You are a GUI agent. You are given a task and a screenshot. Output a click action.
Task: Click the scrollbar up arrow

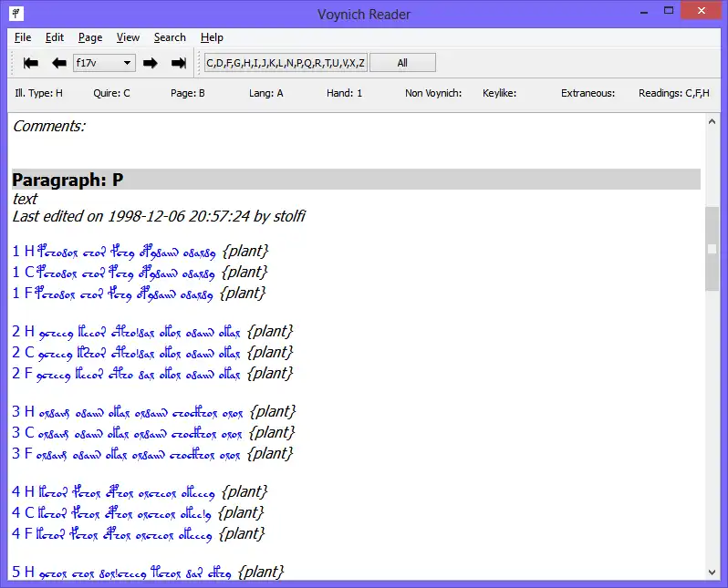[712, 121]
